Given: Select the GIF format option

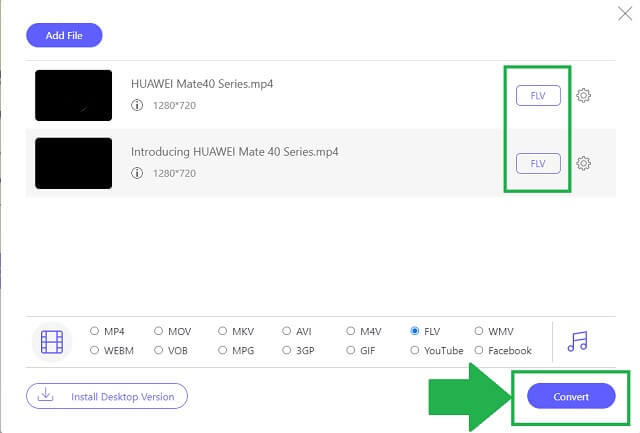Looking at the screenshot, I should [351, 350].
